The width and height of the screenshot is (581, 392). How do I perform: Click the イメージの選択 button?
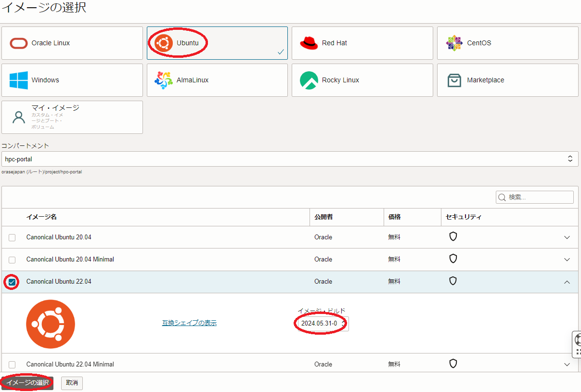(x=27, y=383)
